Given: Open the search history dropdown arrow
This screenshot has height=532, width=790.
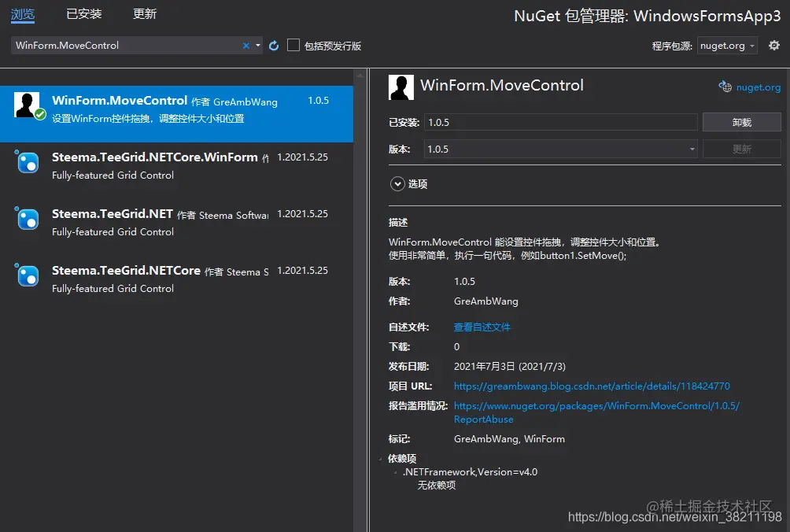Looking at the screenshot, I should pyautogui.click(x=258, y=46).
